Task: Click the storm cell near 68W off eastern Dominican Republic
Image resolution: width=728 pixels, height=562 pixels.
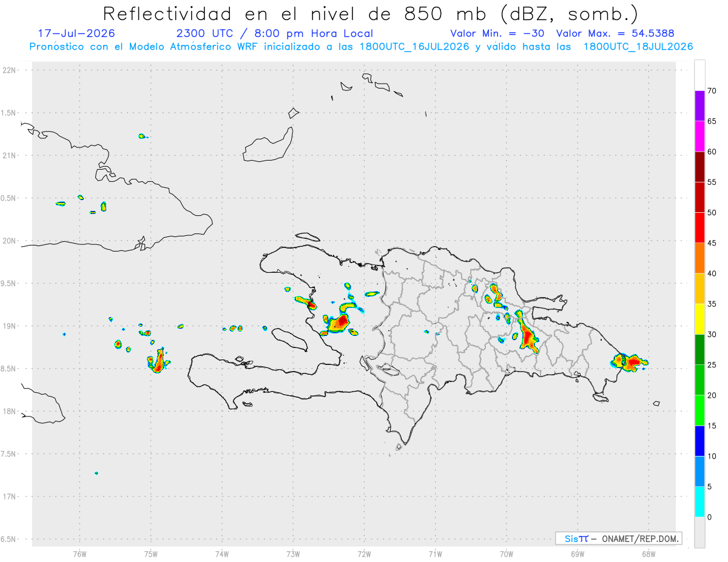Action: (x=630, y=362)
